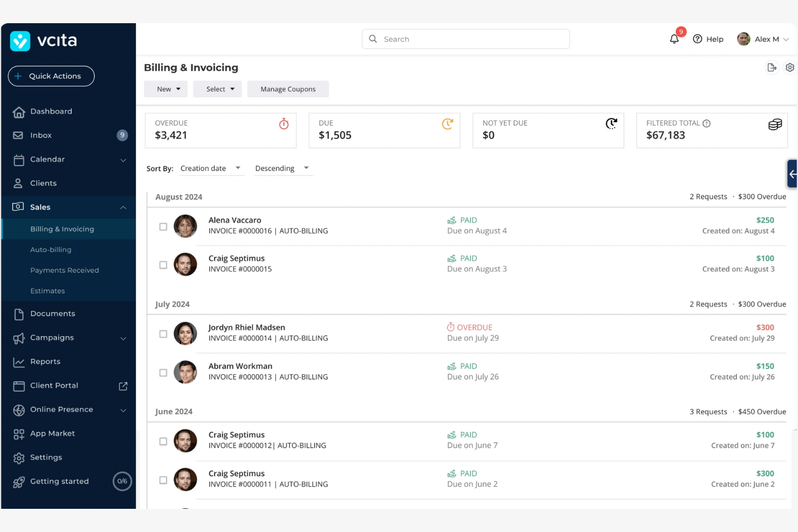Open the billing settings gear icon
The image size is (798, 532).
(789, 67)
